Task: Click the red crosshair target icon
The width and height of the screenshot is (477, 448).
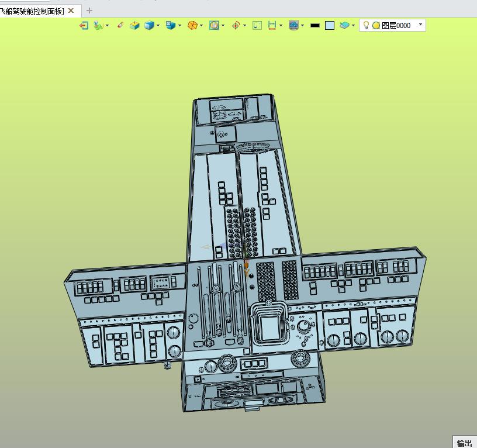Action: (236, 25)
